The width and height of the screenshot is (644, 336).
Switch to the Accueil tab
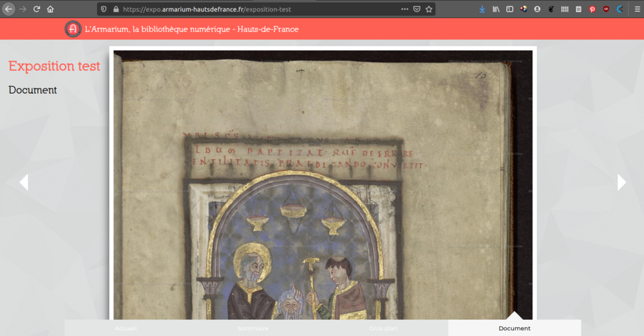tap(126, 328)
